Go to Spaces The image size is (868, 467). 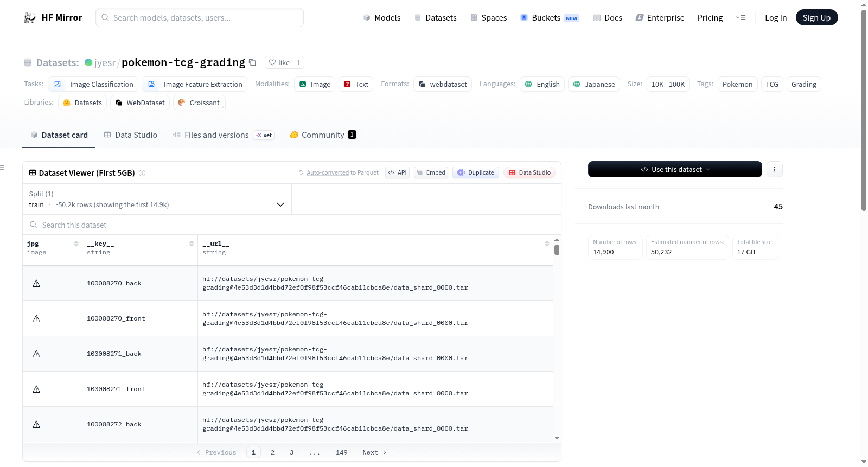pyautogui.click(x=488, y=18)
